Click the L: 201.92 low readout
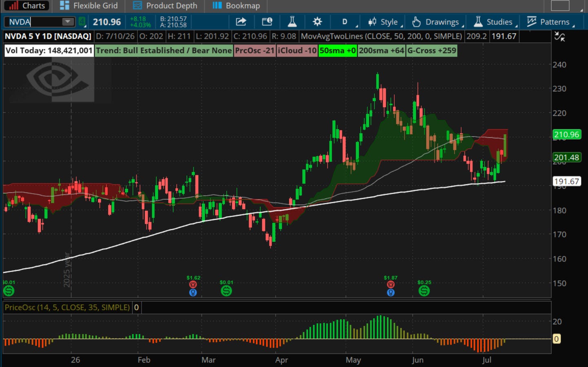This screenshot has width=588, height=367. 212,36
